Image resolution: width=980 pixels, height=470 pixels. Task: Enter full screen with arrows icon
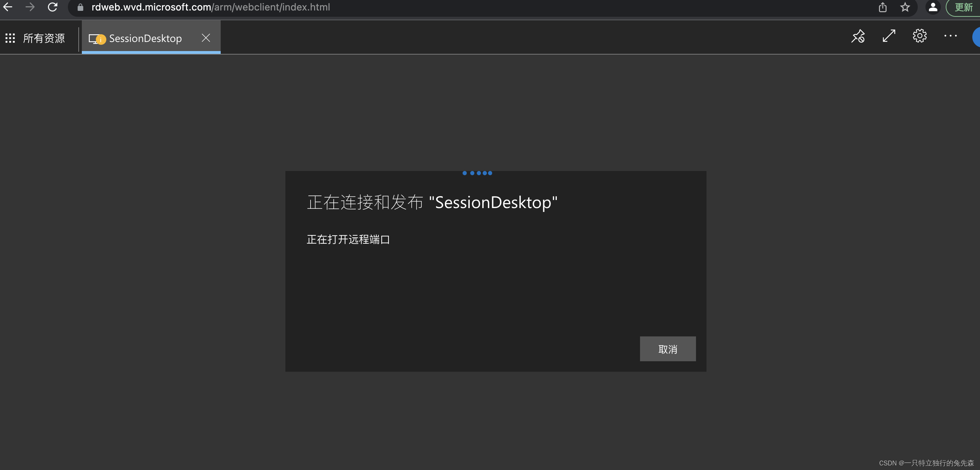[x=889, y=36]
